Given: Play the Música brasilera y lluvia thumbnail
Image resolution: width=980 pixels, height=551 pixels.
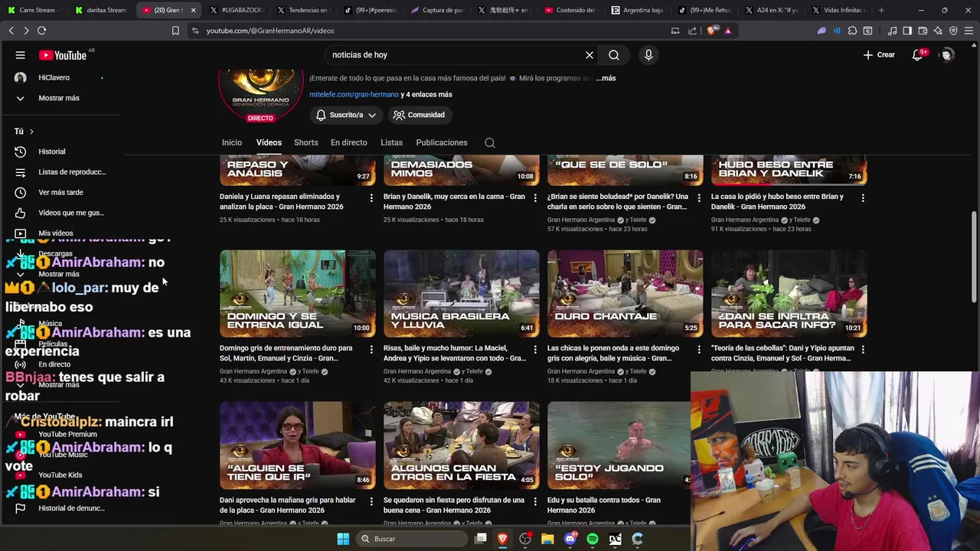Looking at the screenshot, I should (x=462, y=294).
